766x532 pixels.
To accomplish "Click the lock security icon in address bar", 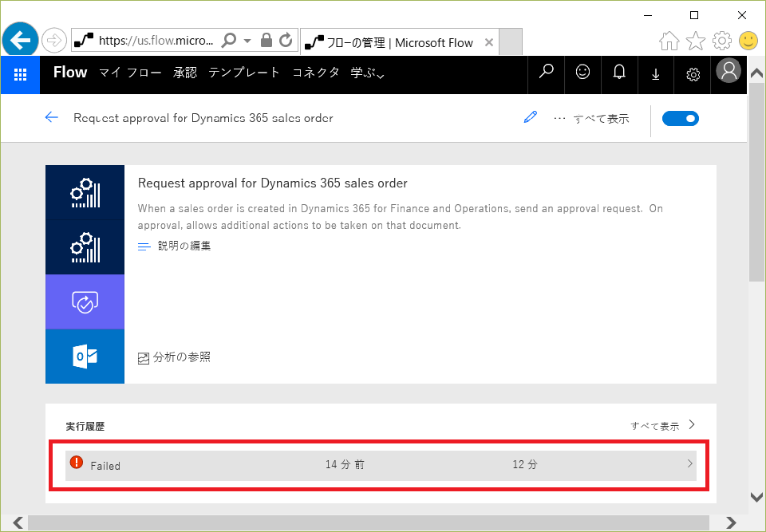I will click(x=267, y=40).
